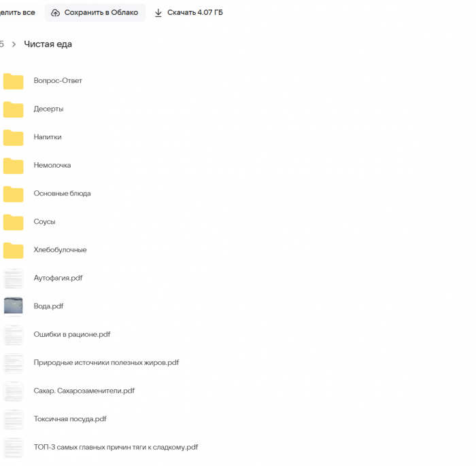Click the download arrow icon
This screenshot has width=476, height=466.
click(x=158, y=13)
